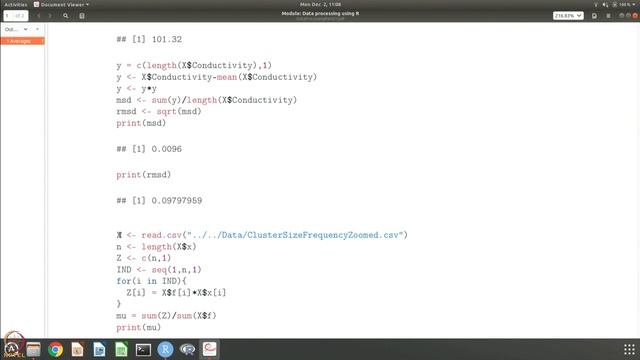This screenshot has width=640, height=360.
Task: Launch the Files manager from dock
Action: pyautogui.click(x=33, y=350)
